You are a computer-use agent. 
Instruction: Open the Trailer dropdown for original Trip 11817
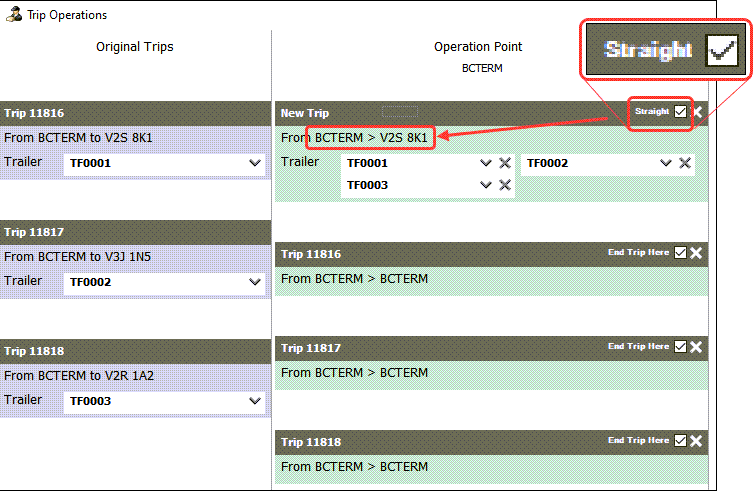[x=254, y=283]
